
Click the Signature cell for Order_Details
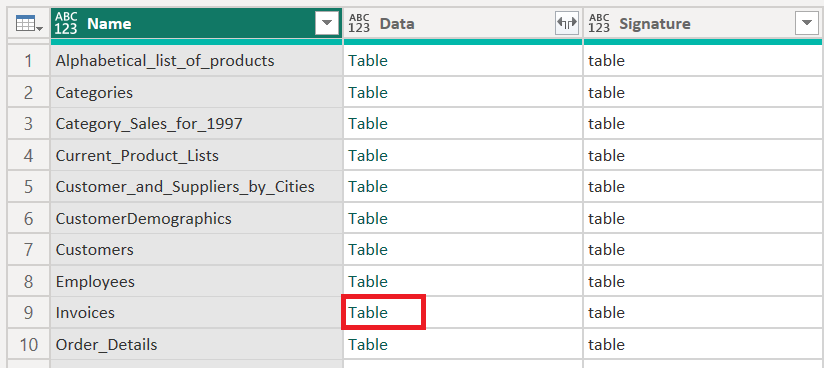coord(703,344)
